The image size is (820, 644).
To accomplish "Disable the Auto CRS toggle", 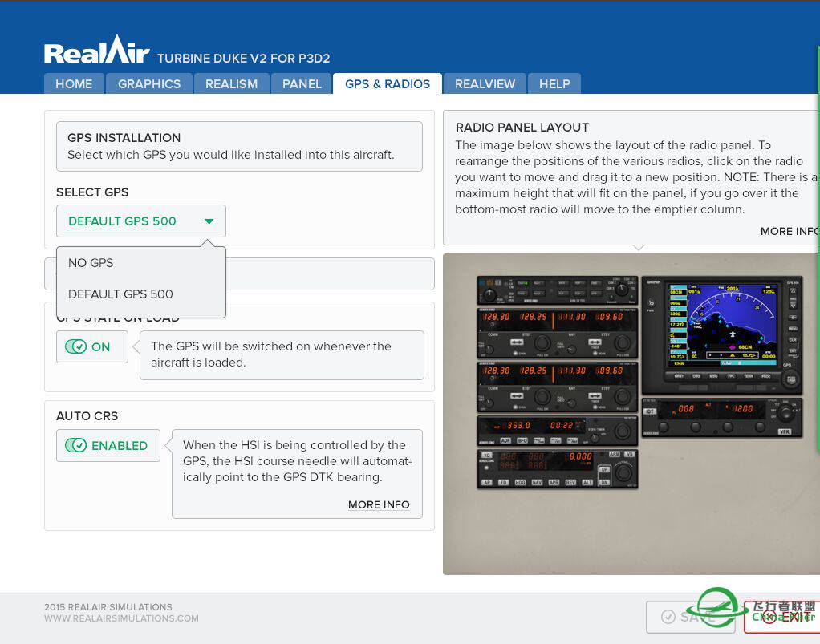I will (108, 446).
